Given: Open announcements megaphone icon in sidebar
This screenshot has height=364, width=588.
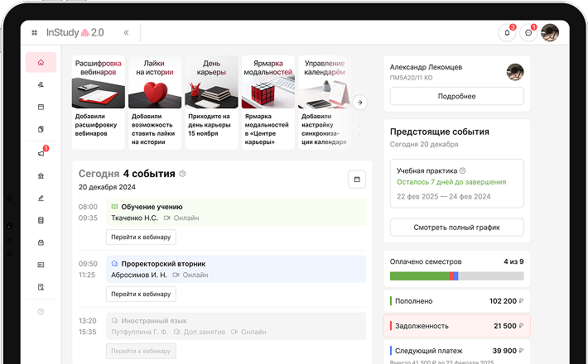Looking at the screenshot, I should [41, 153].
